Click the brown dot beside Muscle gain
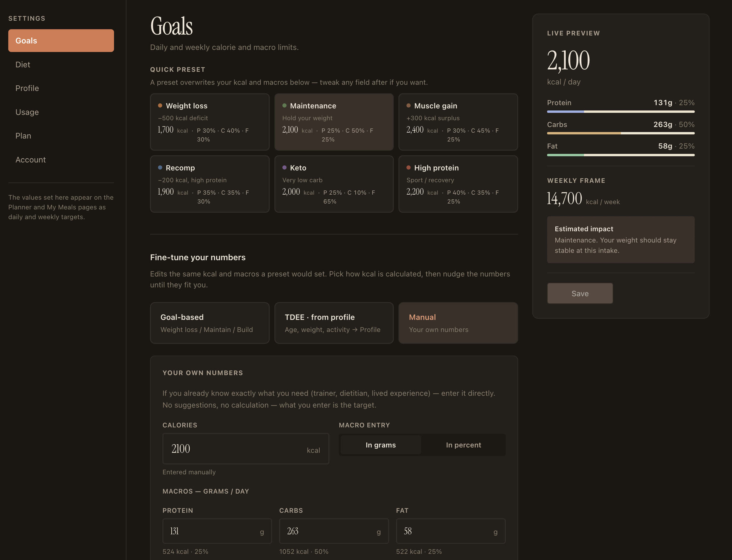The width and height of the screenshot is (732, 560). (x=408, y=106)
